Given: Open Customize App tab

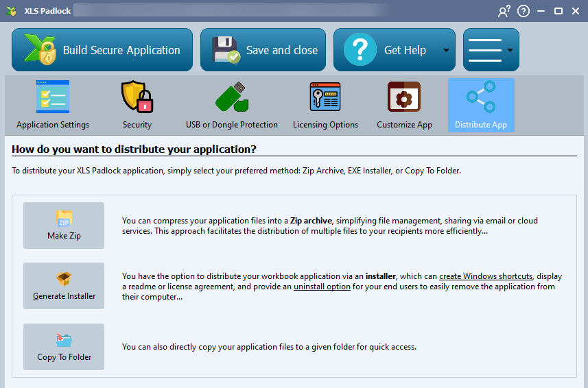Looking at the screenshot, I should [x=404, y=106].
